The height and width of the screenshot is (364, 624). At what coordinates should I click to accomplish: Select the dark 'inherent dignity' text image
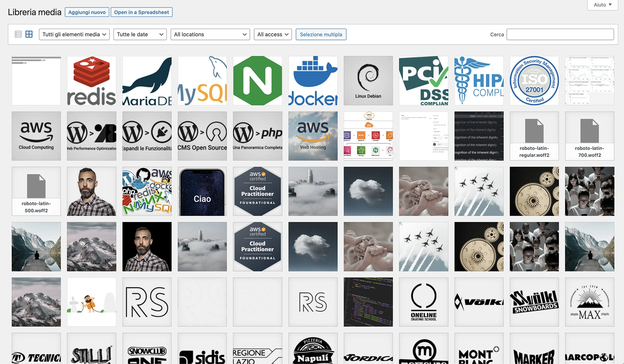coord(479,136)
